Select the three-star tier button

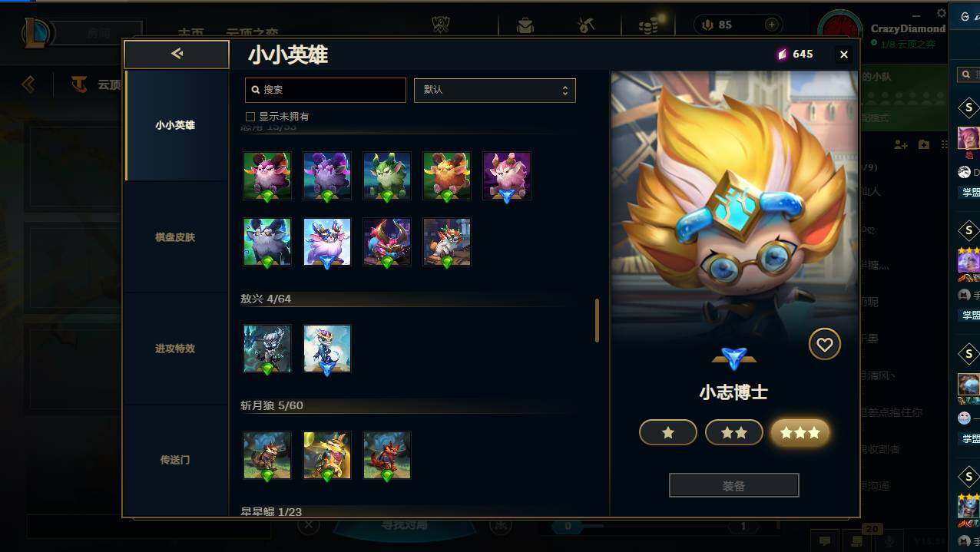[800, 432]
